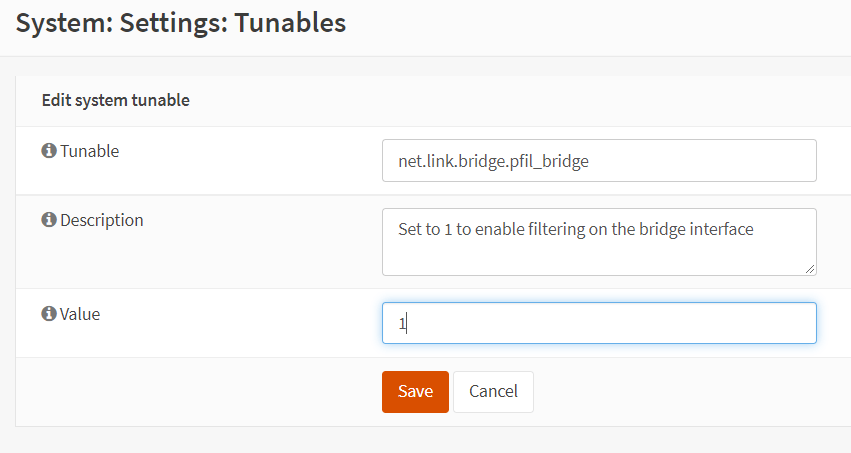Click inside the Description text area
Screen dimensions: 851x453
599,241
